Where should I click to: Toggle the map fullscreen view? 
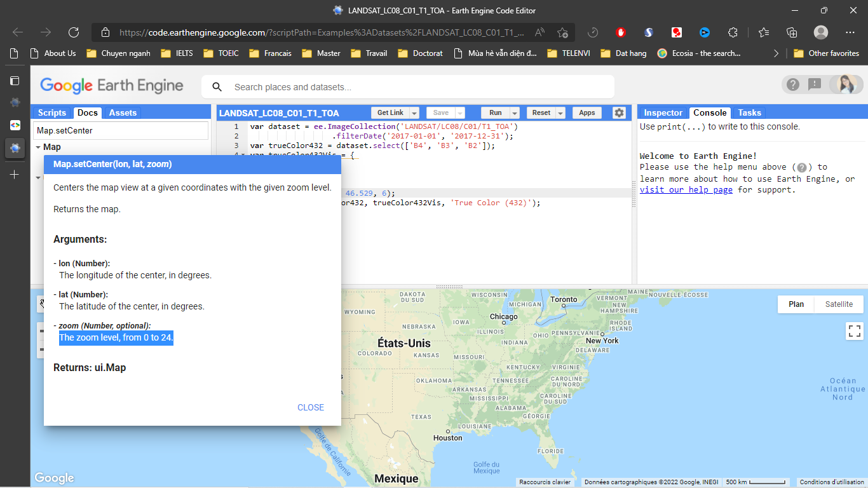tap(854, 330)
